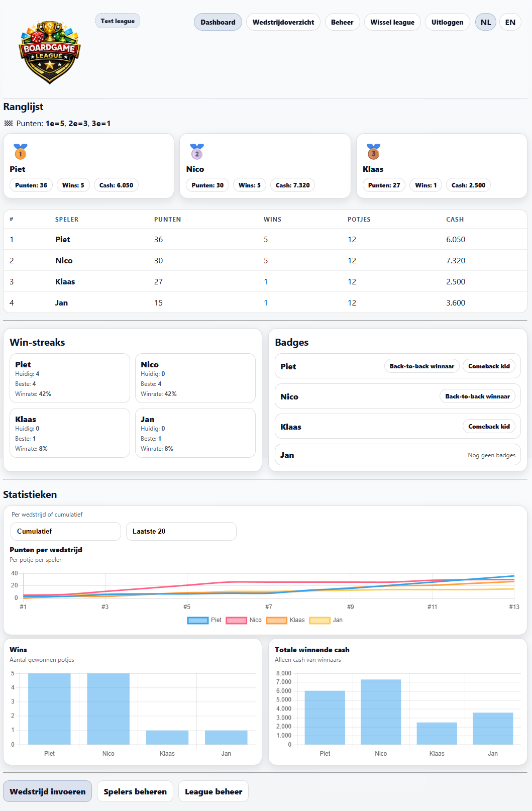
Task: Toggle Klaas series in chart legend
Action: click(276, 620)
